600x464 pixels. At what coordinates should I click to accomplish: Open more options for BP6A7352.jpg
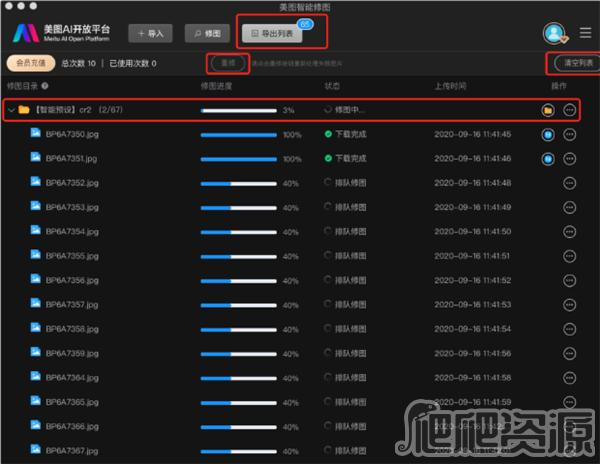(x=570, y=183)
